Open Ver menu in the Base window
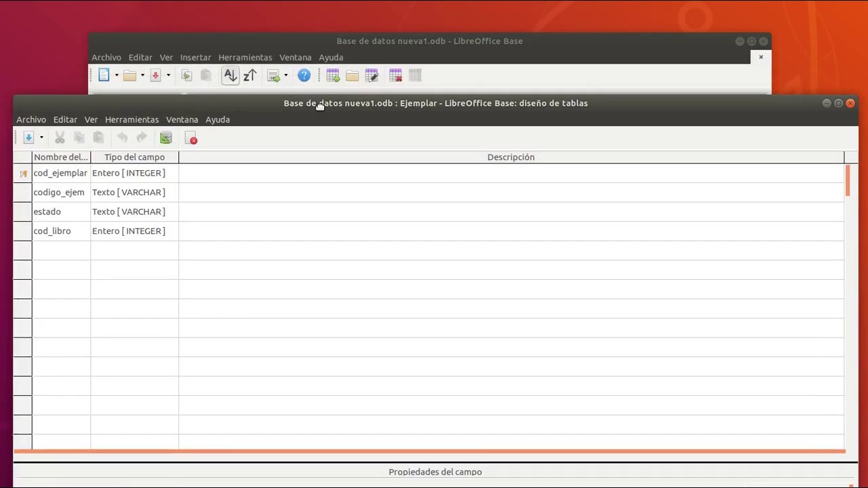868x488 pixels. tap(166, 58)
